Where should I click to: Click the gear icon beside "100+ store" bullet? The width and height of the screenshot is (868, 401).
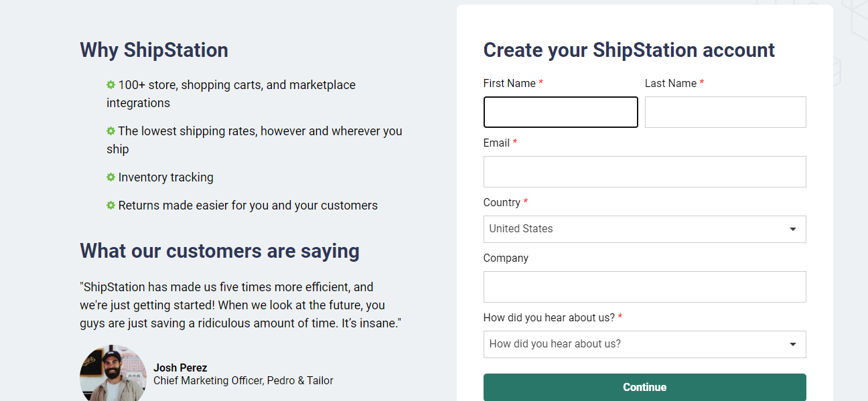click(111, 85)
